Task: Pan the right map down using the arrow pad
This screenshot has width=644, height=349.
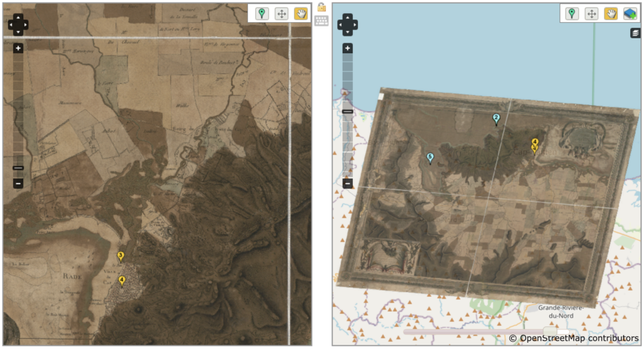Action: tap(347, 32)
